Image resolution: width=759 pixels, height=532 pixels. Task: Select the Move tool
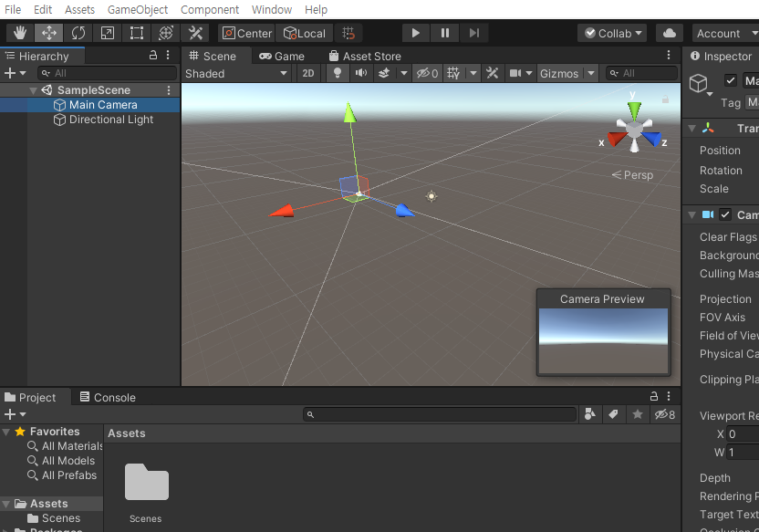pos(49,34)
